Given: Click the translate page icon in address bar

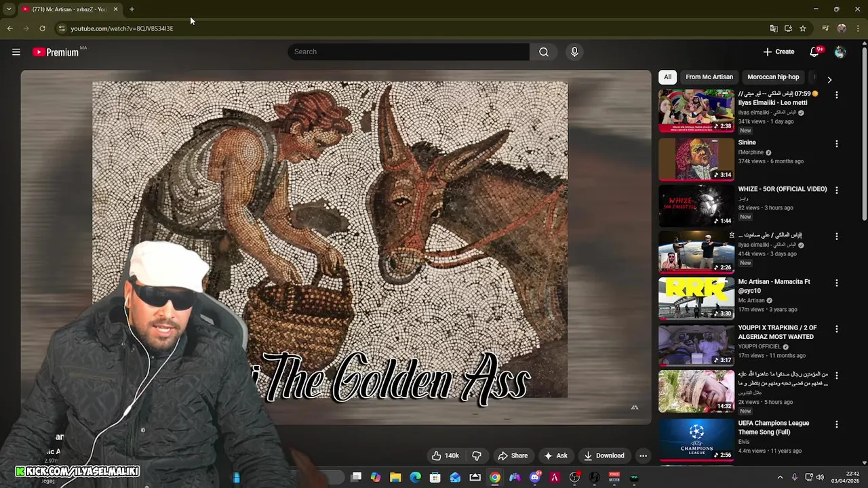Looking at the screenshot, I should tap(773, 28).
